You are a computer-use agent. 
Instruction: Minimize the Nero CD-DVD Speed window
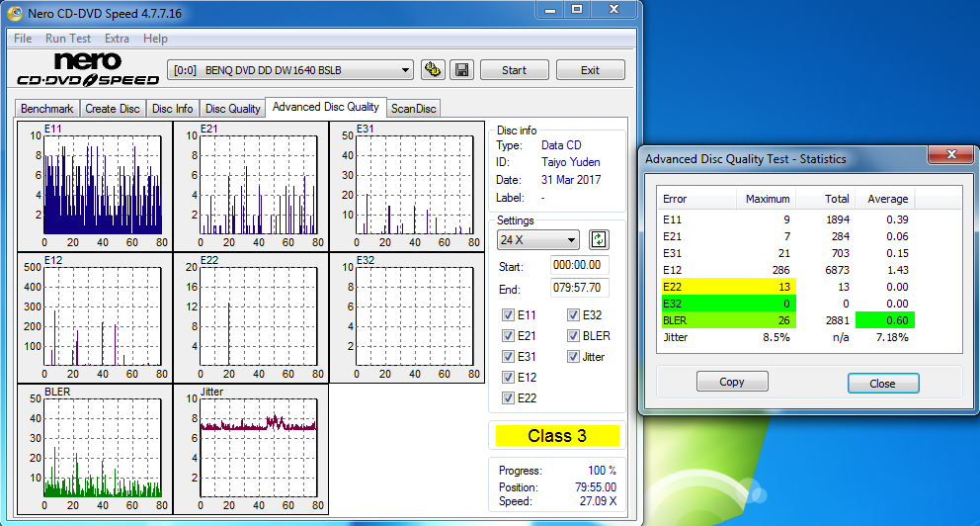(552, 10)
